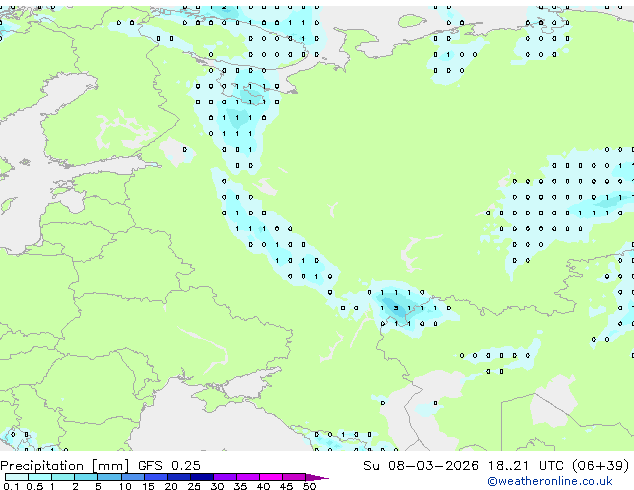The width and height of the screenshot is (634, 490).
Task: Select the 20–25 mm dark blue swatch
Action: (179, 477)
